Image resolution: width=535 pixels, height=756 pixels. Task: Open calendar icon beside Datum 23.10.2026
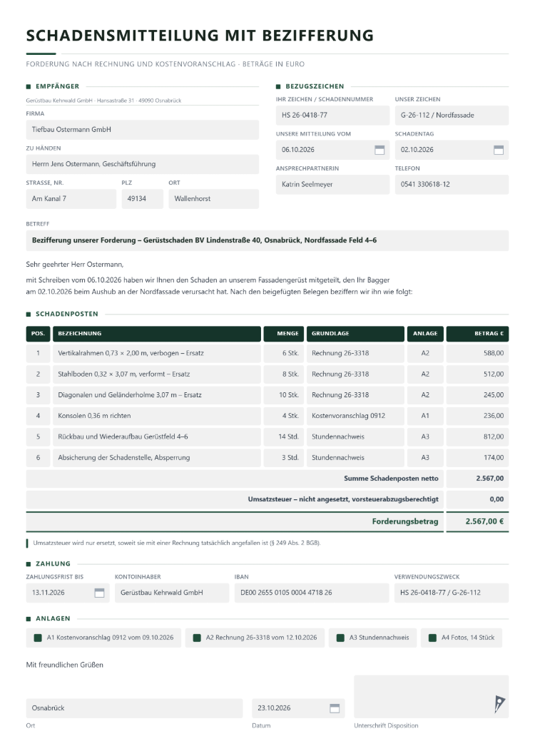pyautogui.click(x=335, y=708)
